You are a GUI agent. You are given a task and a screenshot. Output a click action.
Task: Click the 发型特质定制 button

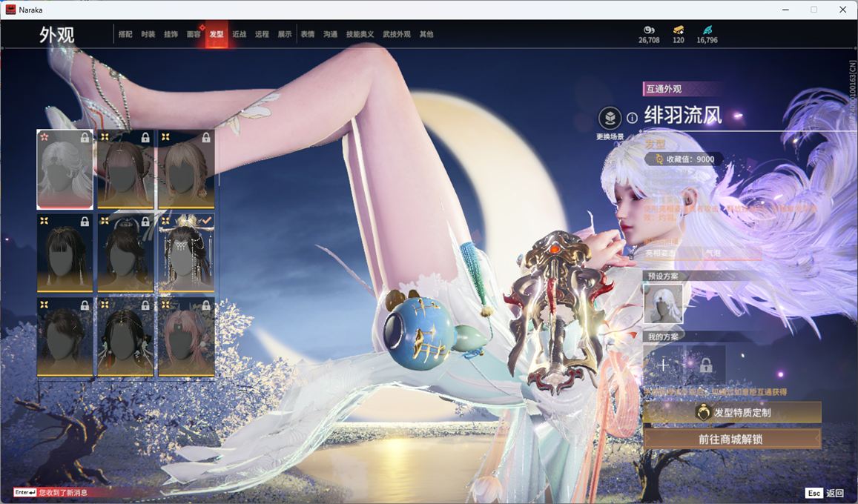tap(732, 413)
